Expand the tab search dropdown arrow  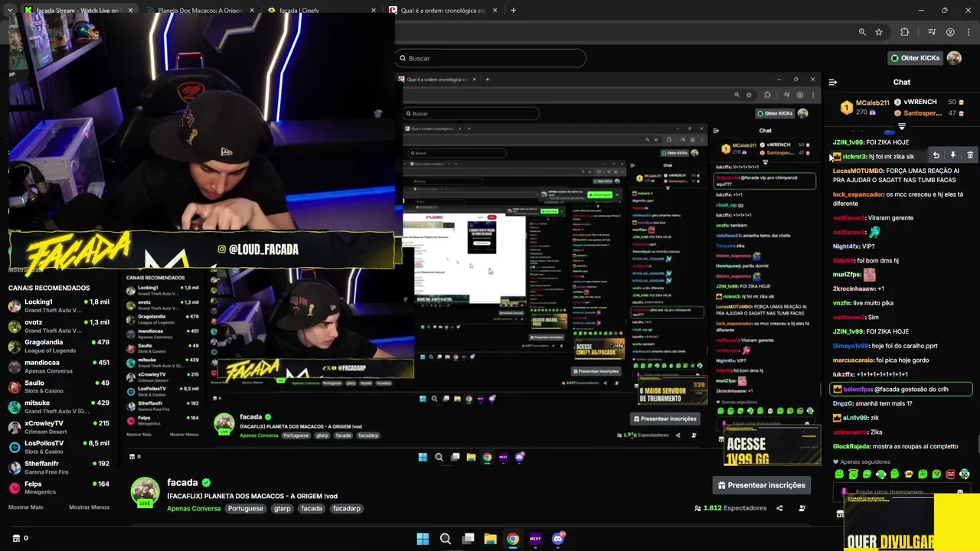coord(10,10)
